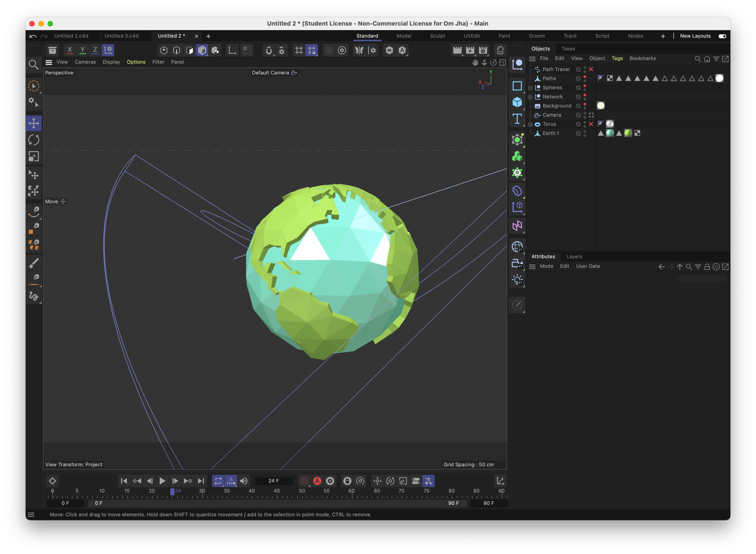Screen dimensions: 756x554
Task: Expand the Torus object tree
Action: coord(530,124)
